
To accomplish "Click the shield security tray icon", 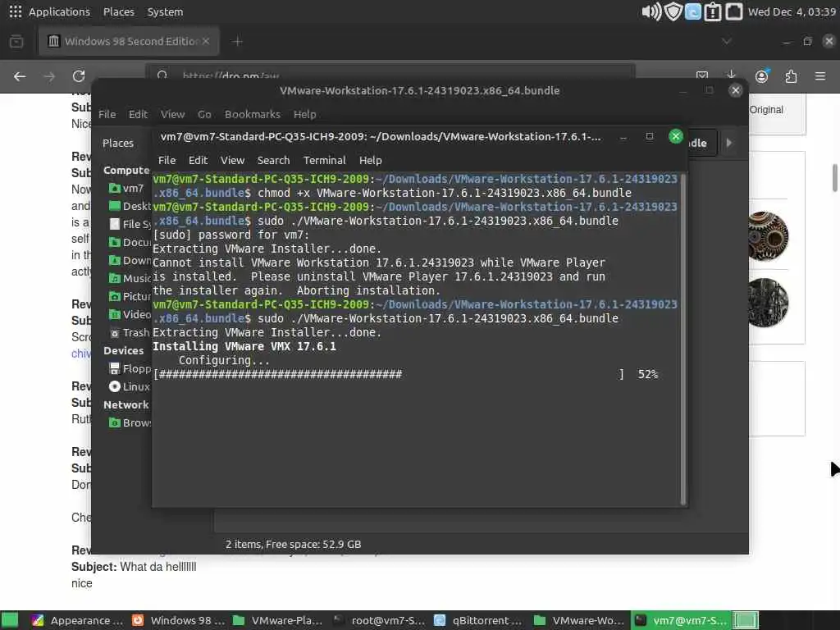I will pyautogui.click(x=673, y=11).
